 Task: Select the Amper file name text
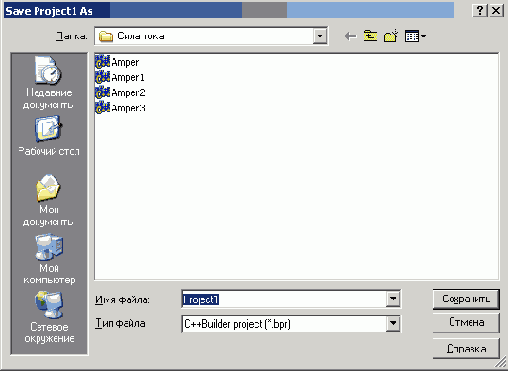pyautogui.click(x=125, y=63)
